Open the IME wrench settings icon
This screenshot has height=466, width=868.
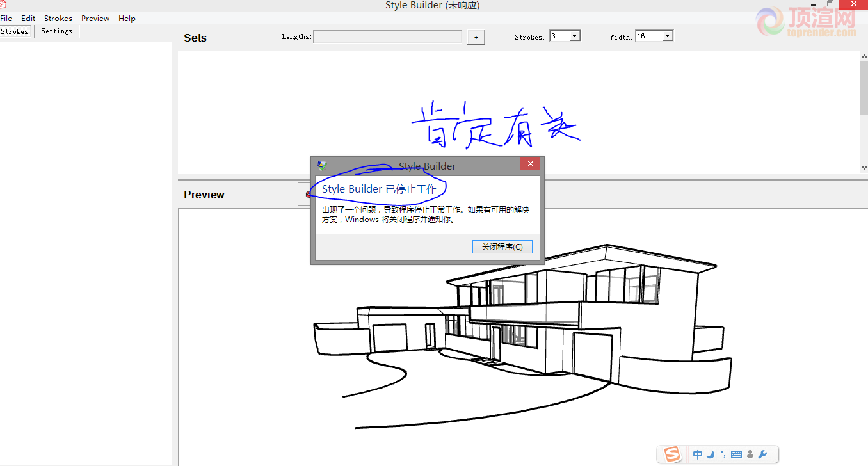coord(762,454)
